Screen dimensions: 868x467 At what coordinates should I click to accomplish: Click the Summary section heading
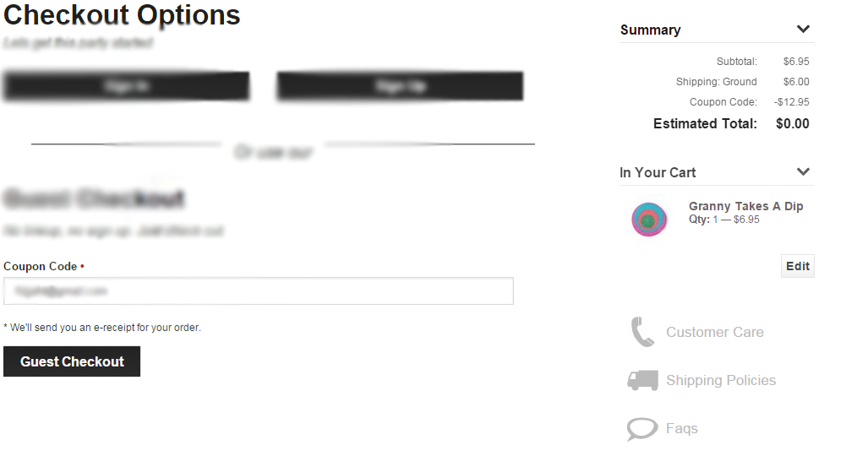pos(651,30)
